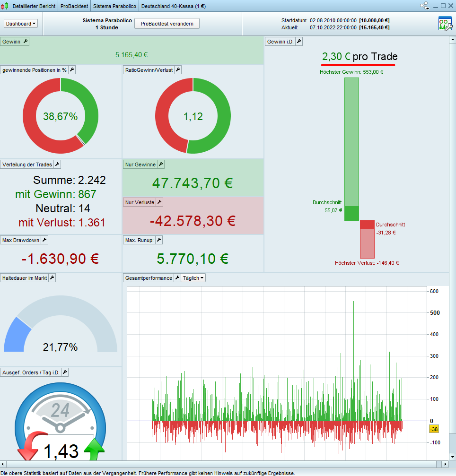The width and height of the screenshot is (456, 476).
Task: Click the 1,43 orders per day dial
Action: point(61,422)
